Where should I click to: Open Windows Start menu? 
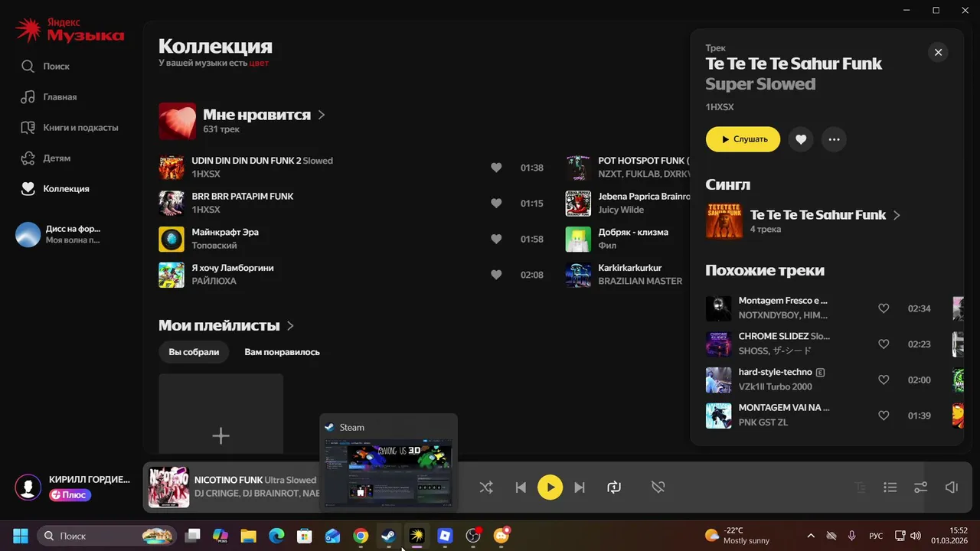[21, 536]
